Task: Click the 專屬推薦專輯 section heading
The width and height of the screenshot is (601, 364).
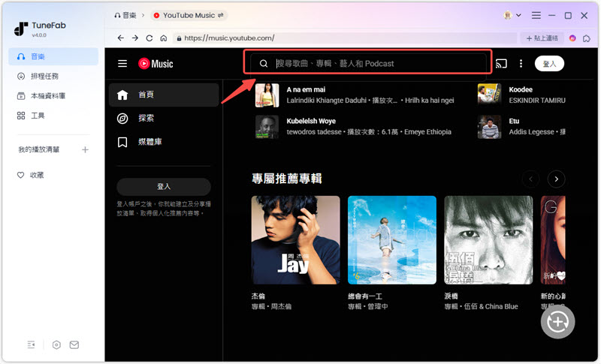Action: (x=287, y=179)
